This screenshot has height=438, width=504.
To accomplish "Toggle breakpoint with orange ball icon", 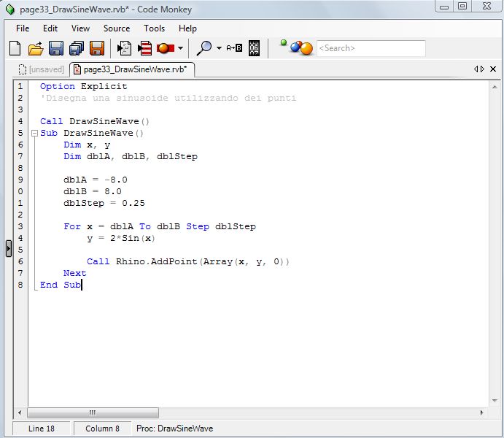I will click(x=166, y=48).
